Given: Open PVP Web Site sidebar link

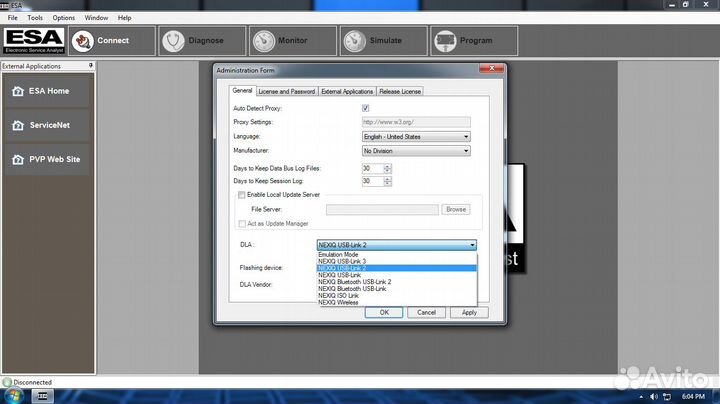Looking at the screenshot, I should (47, 159).
